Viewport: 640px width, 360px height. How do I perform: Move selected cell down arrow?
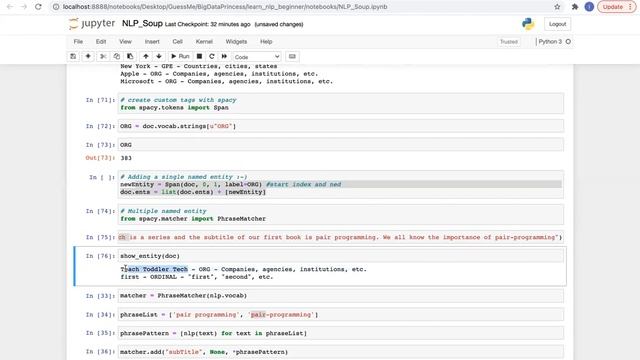coord(159,56)
